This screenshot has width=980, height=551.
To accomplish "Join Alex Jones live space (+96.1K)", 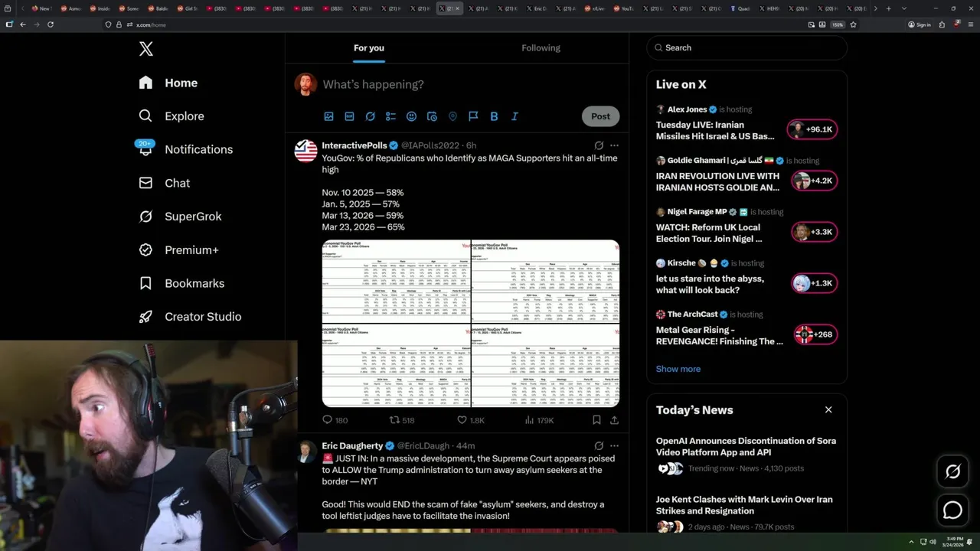I will 812,129.
